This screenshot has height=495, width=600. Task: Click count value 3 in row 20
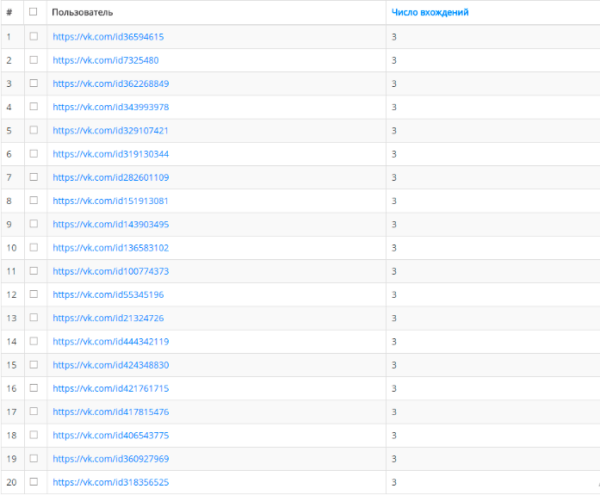394,482
